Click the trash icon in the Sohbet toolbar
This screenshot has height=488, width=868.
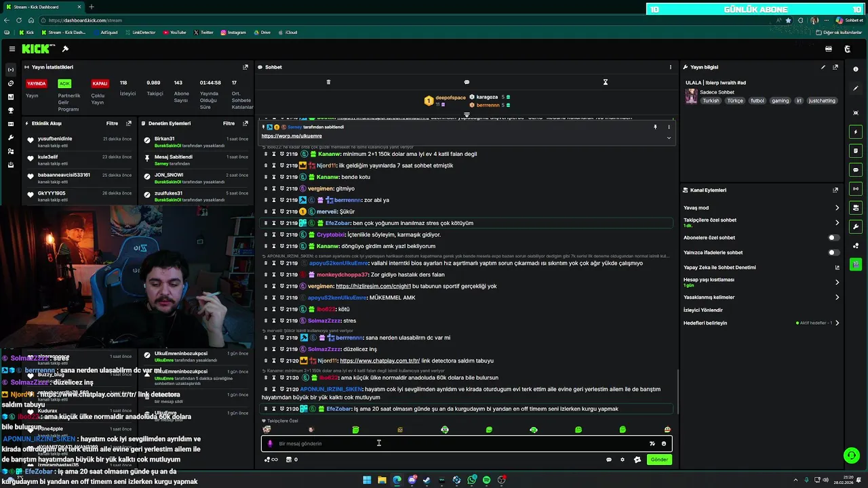pyautogui.click(x=328, y=82)
